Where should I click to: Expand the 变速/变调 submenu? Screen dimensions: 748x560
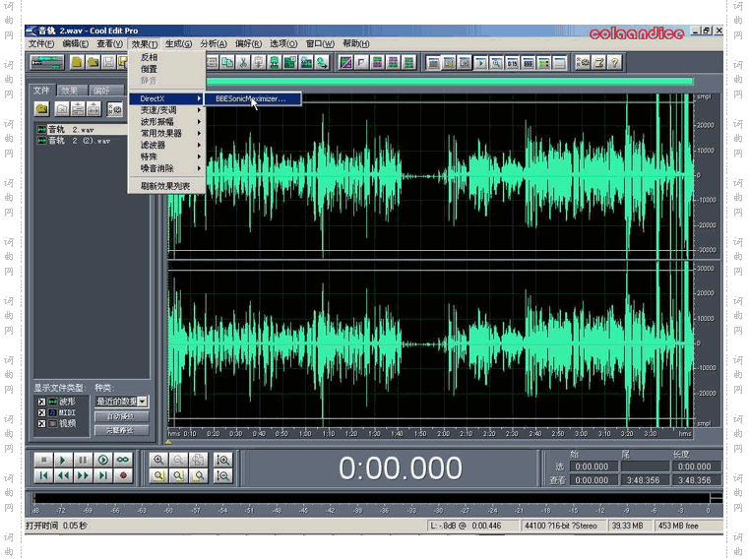(167, 110)
